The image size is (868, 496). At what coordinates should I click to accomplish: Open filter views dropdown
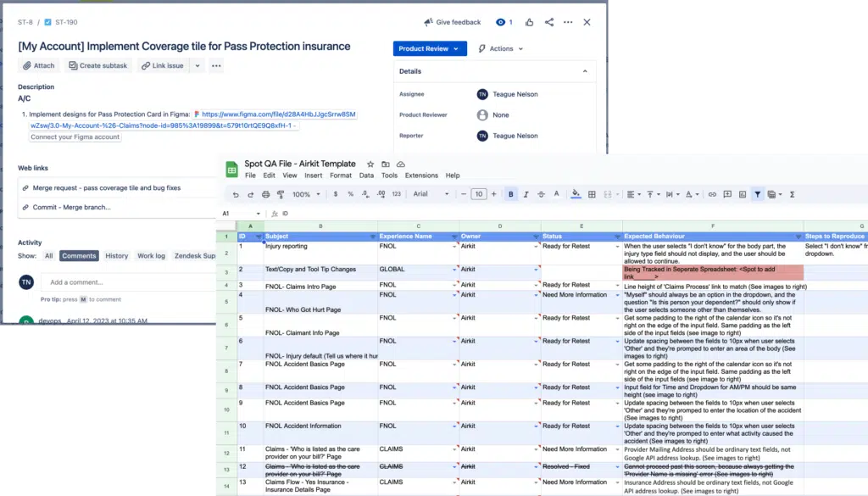775,194
